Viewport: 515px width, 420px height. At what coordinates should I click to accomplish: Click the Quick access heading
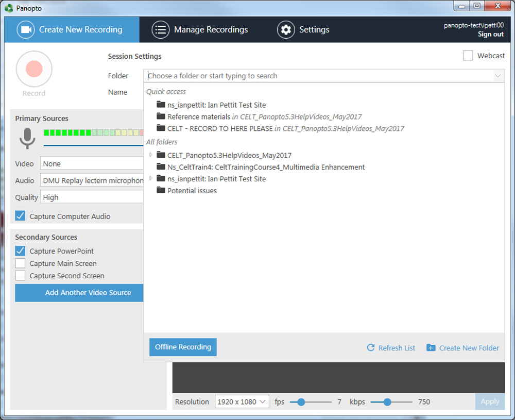coord(166,91)
